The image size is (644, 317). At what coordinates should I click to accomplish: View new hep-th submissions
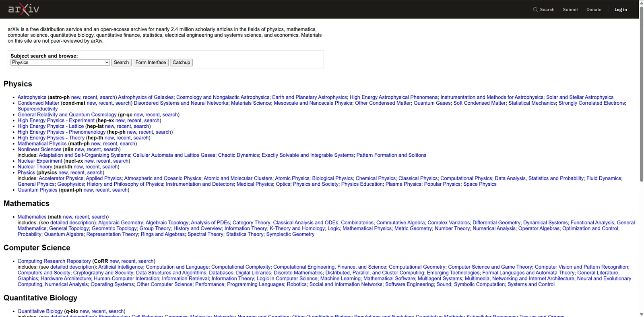click(109, 138)
